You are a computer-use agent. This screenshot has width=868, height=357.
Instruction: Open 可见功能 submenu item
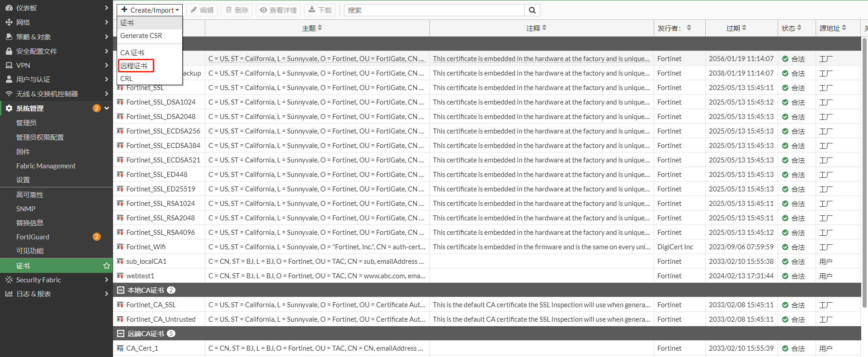[56, 251]
